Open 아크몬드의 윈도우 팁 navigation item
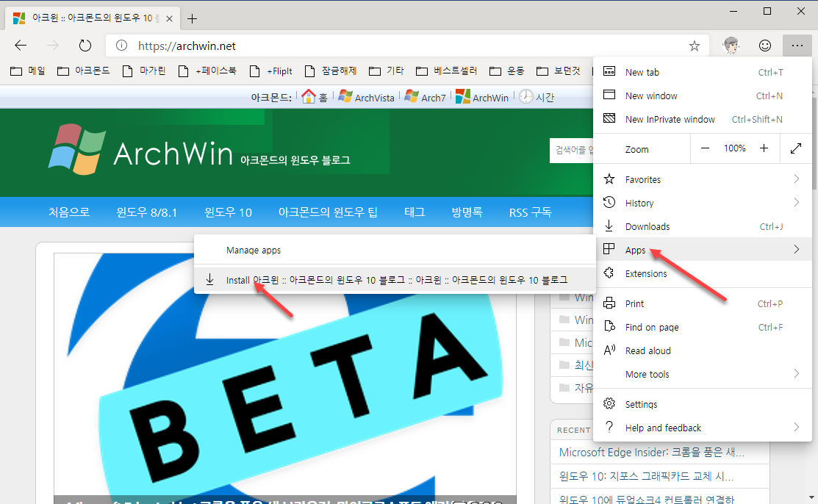 tap(328, 212)
